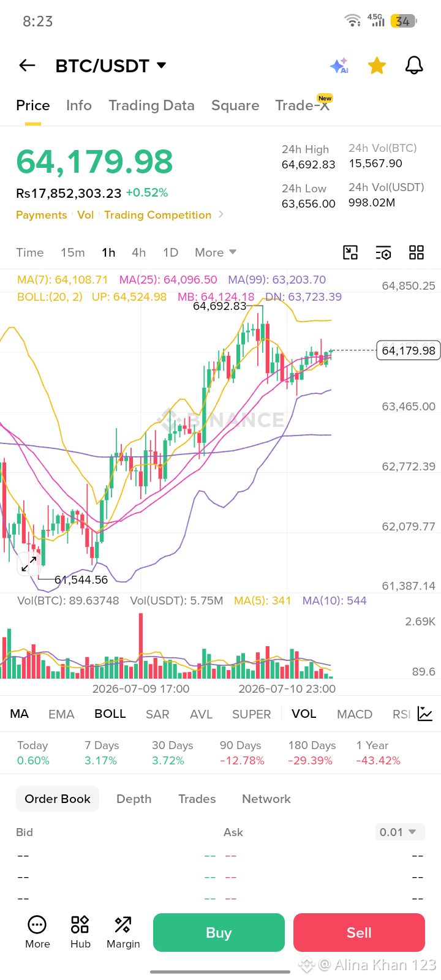Open price alert bell icon
This screenshot has height=980, width=441.
pos(414,66)
